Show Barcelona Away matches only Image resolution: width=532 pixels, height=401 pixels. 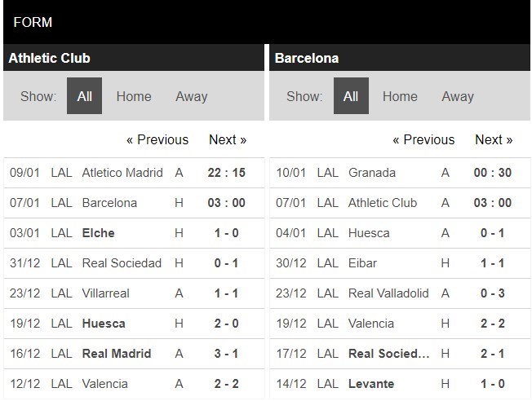458,96
